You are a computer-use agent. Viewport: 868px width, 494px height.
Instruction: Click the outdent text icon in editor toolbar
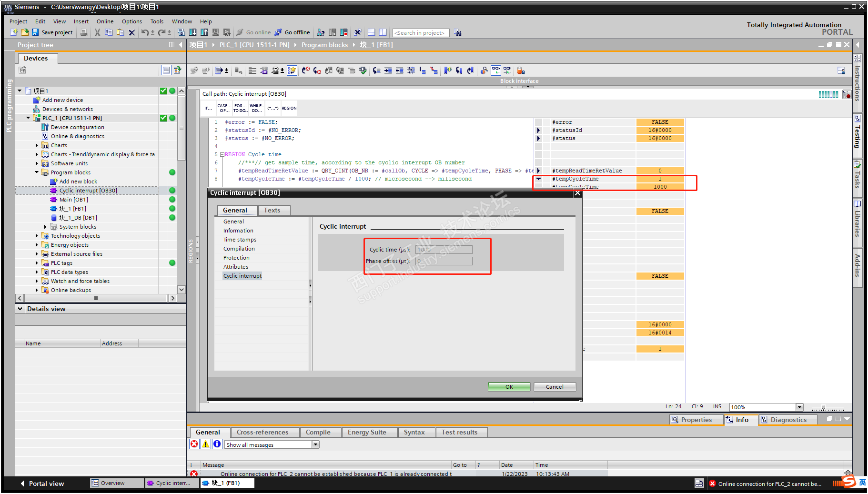(x=399, y=71)
